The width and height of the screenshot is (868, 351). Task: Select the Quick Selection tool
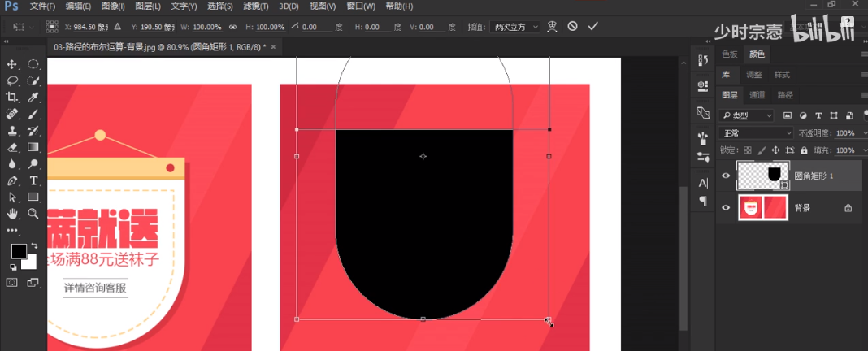tap(33, 80)
